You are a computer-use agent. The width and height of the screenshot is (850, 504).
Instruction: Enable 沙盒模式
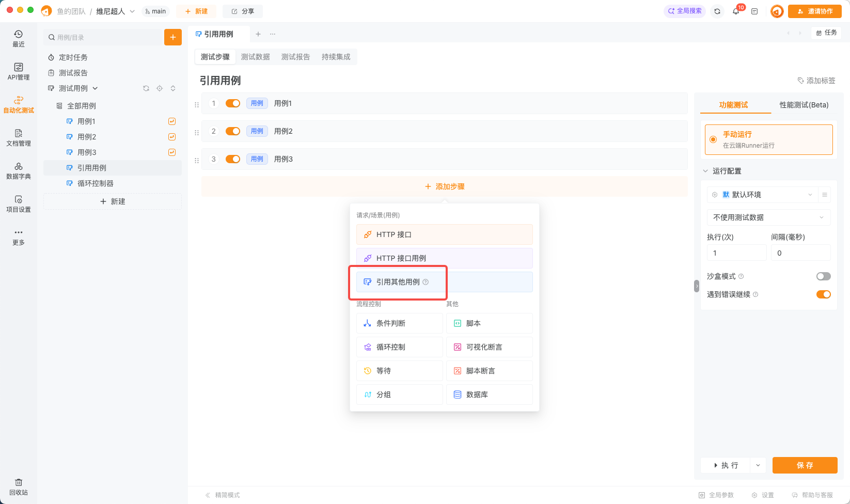[823, 276]
